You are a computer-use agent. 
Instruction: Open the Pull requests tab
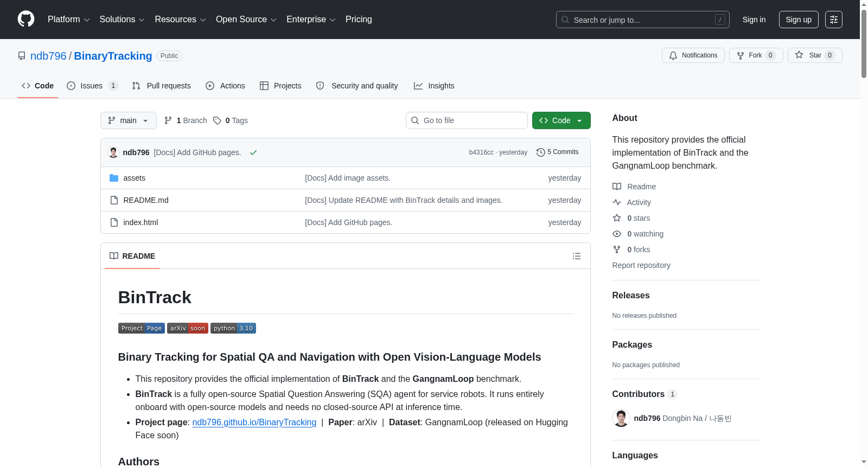tap(162, 86)
